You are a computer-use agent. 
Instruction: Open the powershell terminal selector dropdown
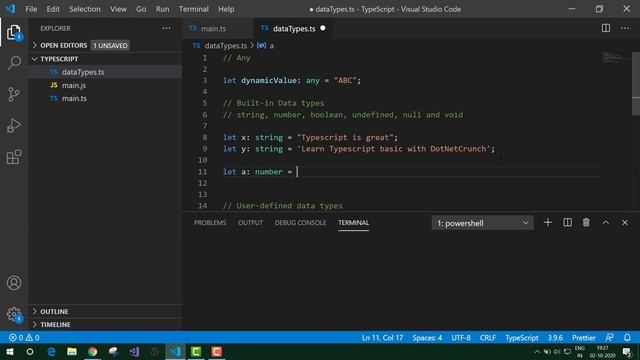point(482,223)
